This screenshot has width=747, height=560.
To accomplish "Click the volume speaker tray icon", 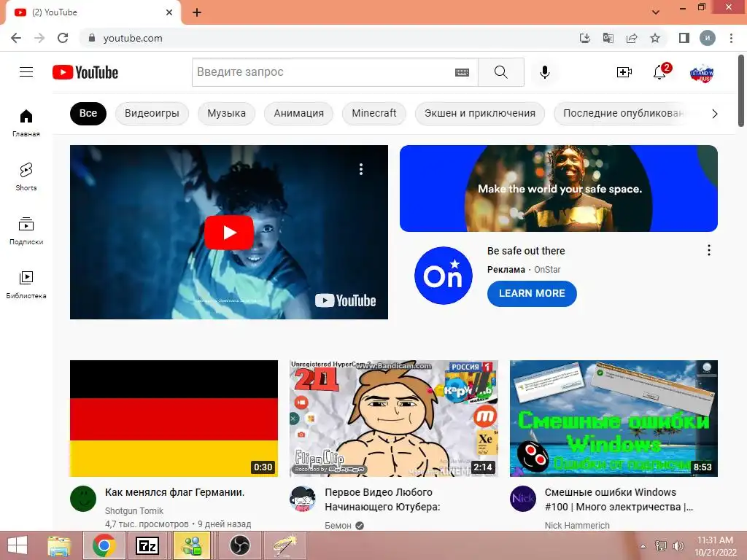I will click(x=678, y=545).
